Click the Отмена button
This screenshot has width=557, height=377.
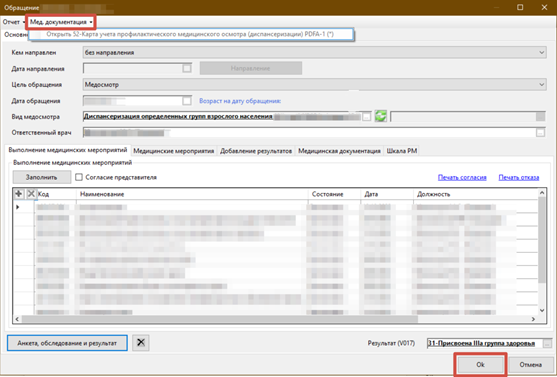click(x=530, y=365)
